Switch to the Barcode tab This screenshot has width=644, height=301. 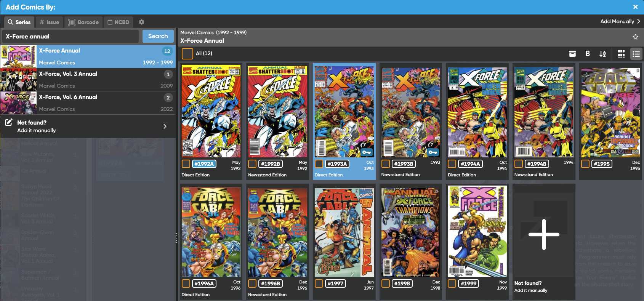pyautogui.click(x=83, y=22)
